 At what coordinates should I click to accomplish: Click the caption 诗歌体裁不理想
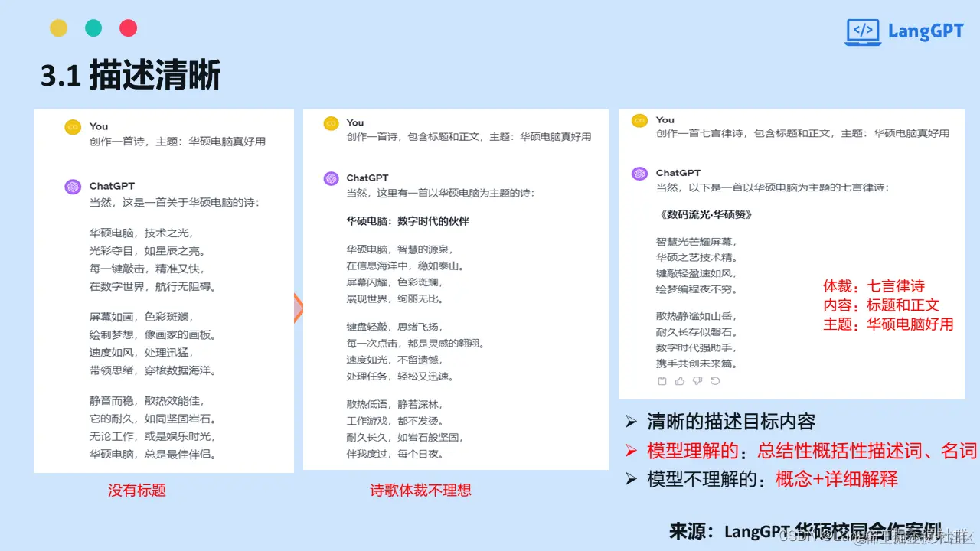pos(420,491)
